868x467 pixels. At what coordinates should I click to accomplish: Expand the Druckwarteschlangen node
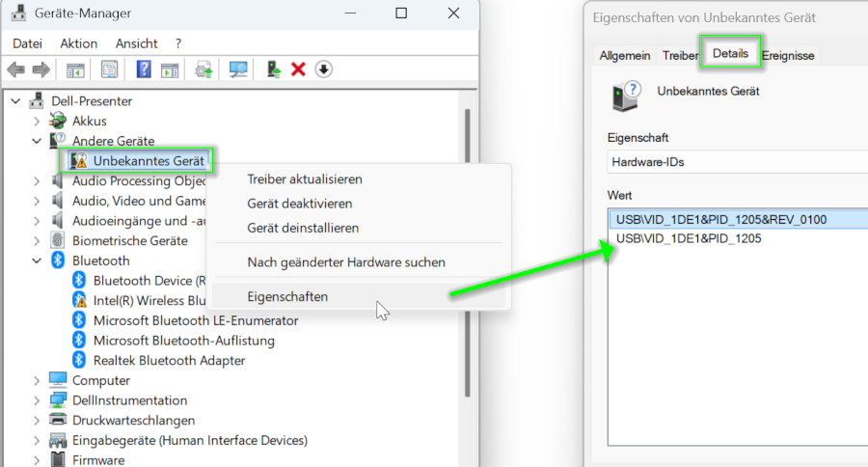tap(37, 421)
